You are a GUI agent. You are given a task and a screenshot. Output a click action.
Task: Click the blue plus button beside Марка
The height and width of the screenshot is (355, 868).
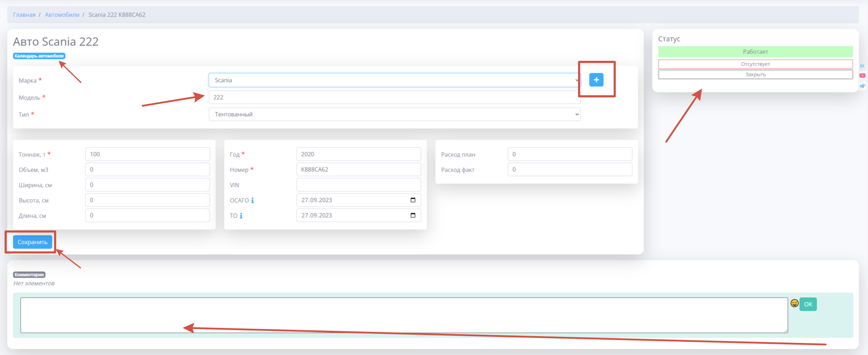pyautogui.click(x=596, y=80)
